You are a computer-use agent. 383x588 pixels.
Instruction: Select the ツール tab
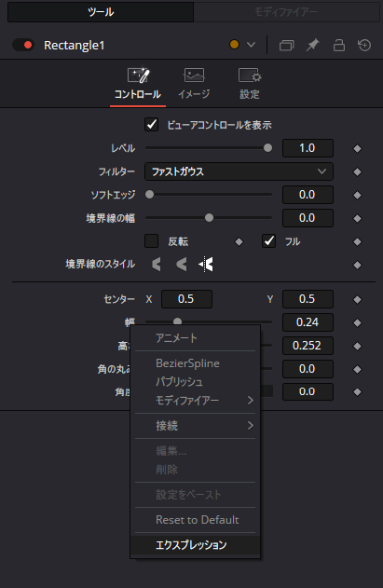101,12
